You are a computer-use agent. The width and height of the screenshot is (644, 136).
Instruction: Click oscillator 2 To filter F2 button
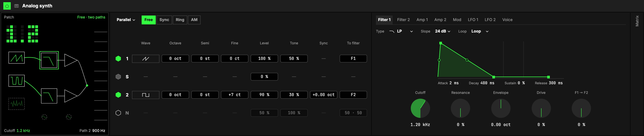[353, 95]
